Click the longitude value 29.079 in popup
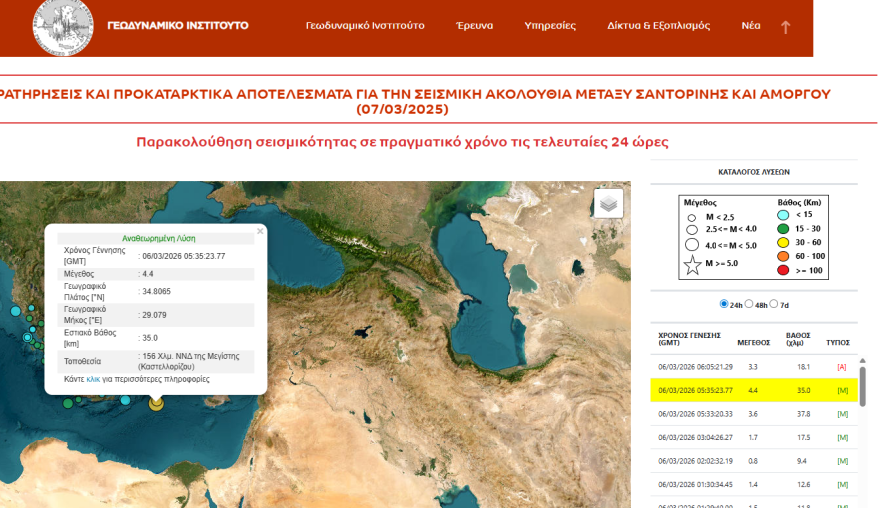 154,315
